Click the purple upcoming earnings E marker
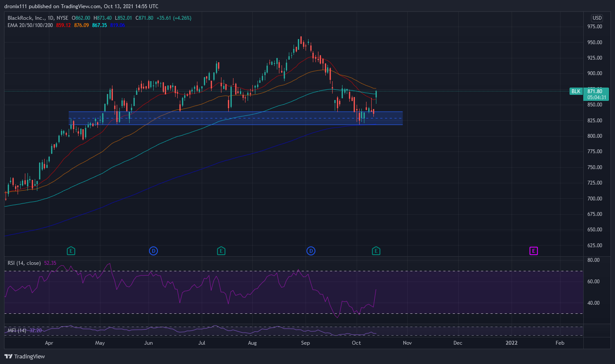 (533, 251)
